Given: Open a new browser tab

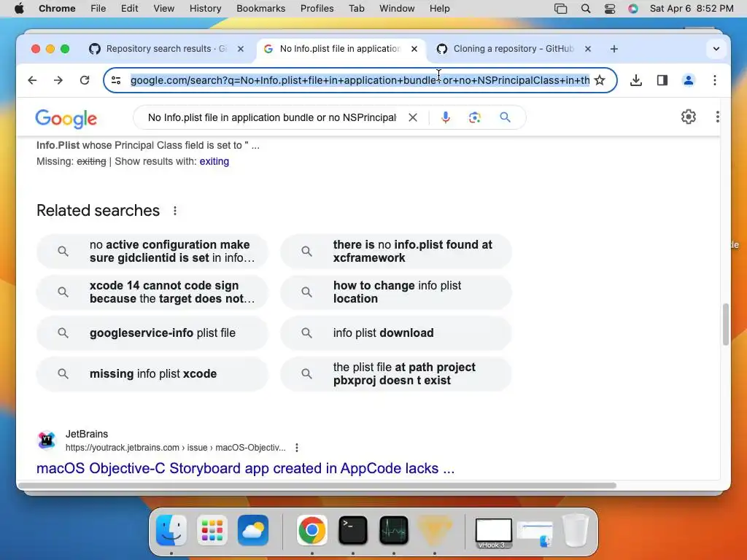Looking at the screenshot, I should [x=614, y=49].
